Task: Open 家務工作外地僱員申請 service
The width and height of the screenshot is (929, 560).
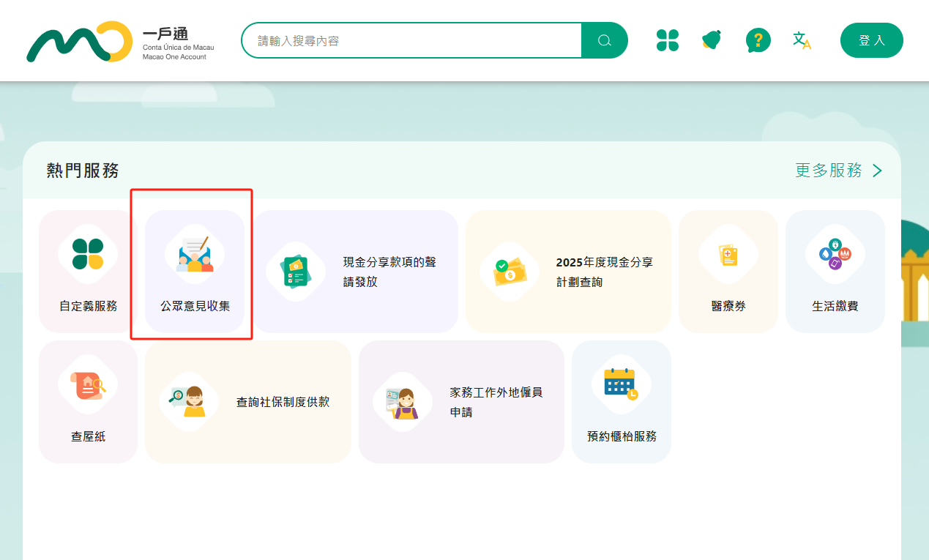Action: point(461,402)
